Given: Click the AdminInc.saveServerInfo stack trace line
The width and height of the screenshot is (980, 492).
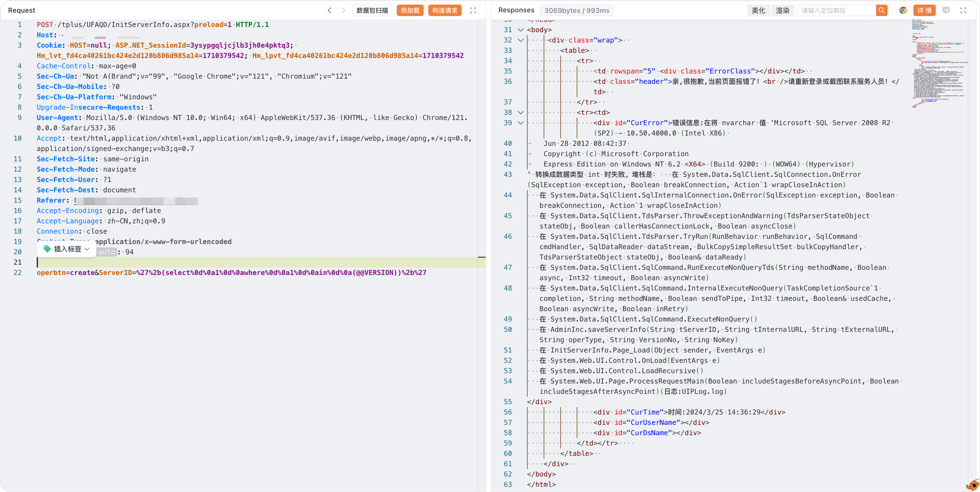Looking at the screenshot, I should click(717, 334).
